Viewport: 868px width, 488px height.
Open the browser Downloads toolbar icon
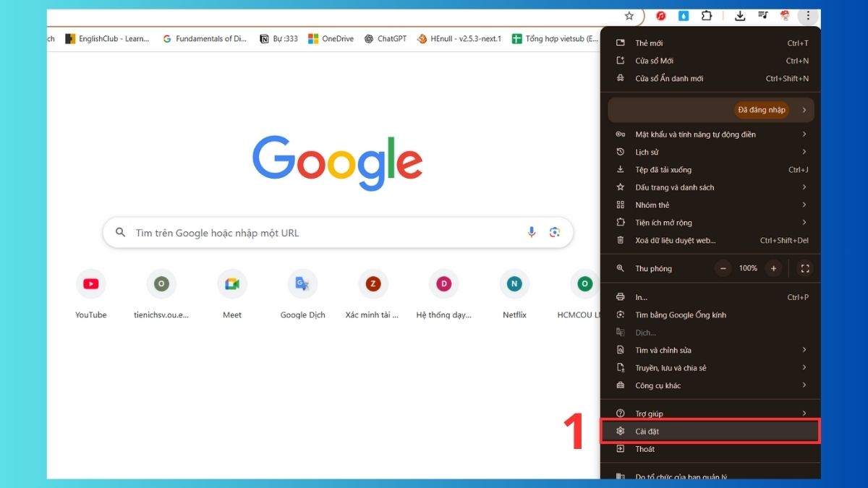[740, 15]
